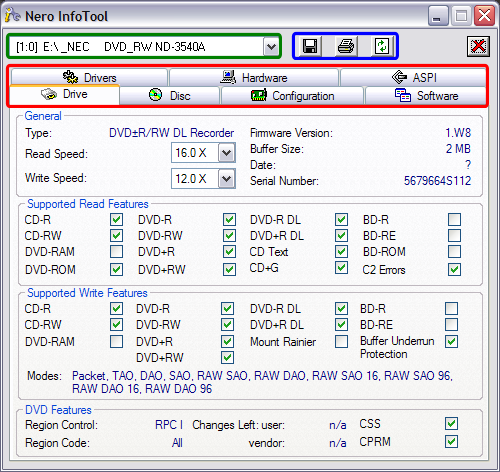Click the Print icon
This screenshot has width=500, height=472.
pos(346,46)
